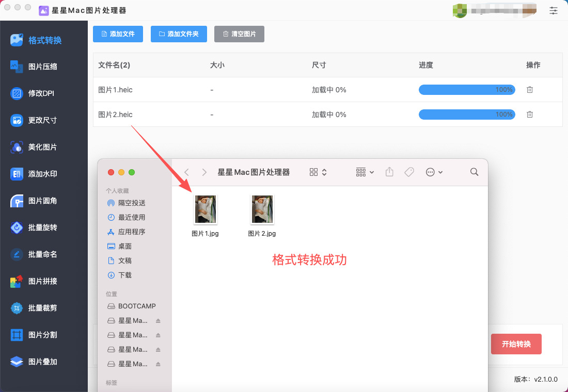Viewport: 568px width, 392px height.
Task: Click the 添加文件 add file button
Action: tap(118, 34)
